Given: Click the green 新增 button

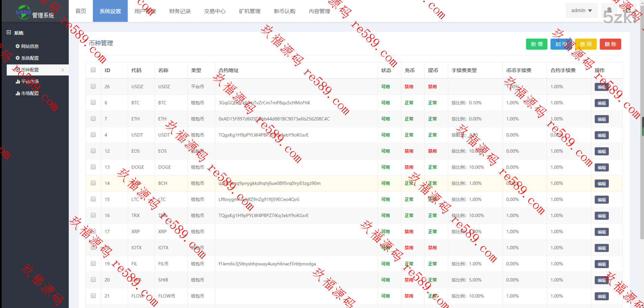Looking at the screenshot, I should [536, 44].
